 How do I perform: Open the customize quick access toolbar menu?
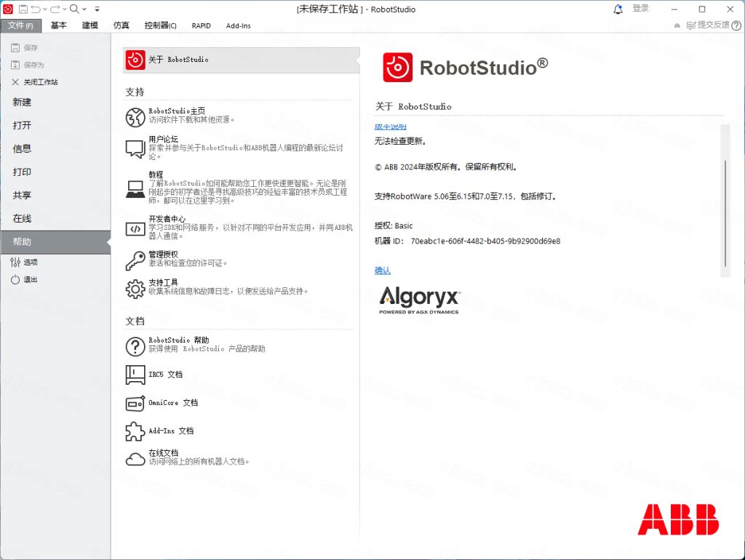coord(97,9)
